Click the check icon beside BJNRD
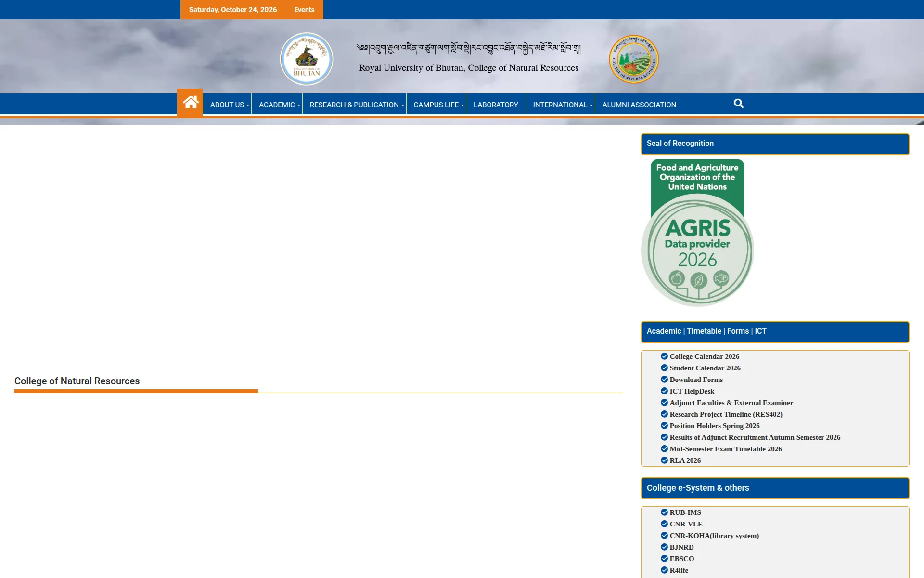Screen dimensions: 924x578 coord(664,547)
